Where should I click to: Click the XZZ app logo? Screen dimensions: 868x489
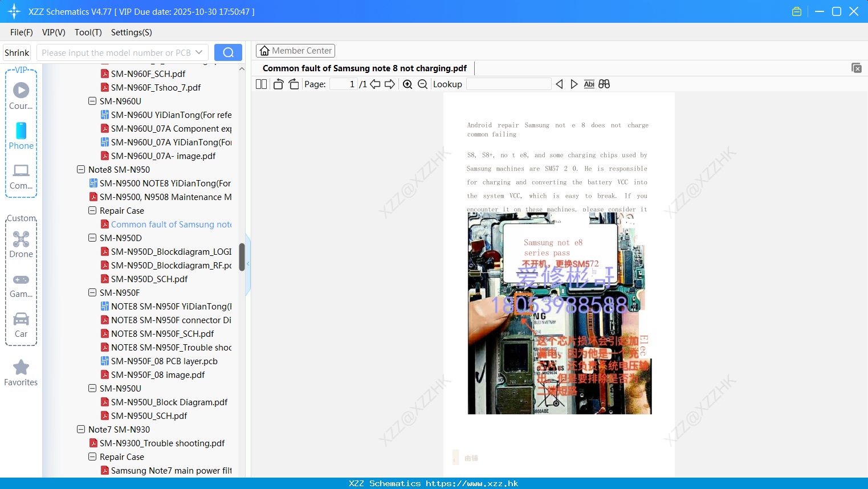tap(14, 11)
